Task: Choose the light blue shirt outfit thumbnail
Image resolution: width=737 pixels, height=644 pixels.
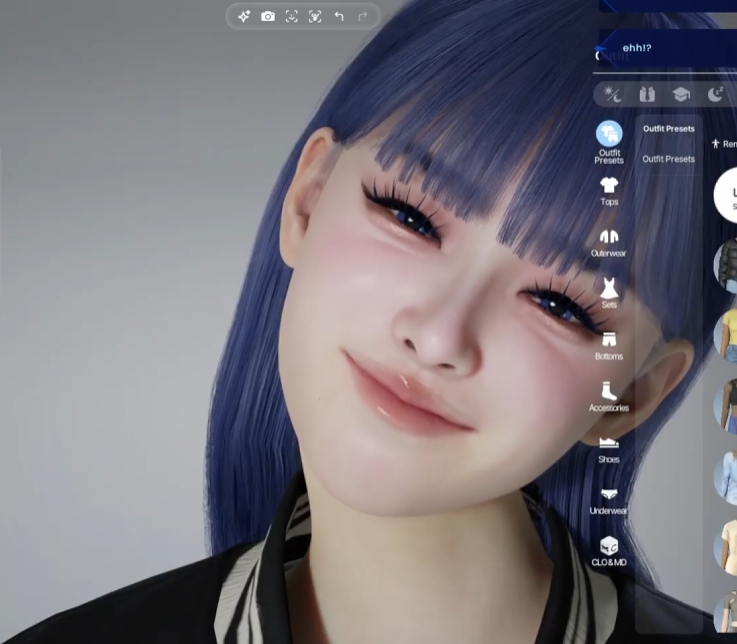Action: [x=726, y=478]
